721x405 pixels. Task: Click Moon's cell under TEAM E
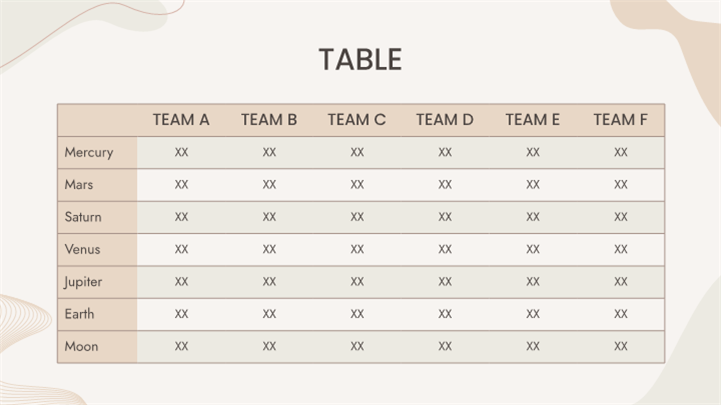[x=533, y=346]
